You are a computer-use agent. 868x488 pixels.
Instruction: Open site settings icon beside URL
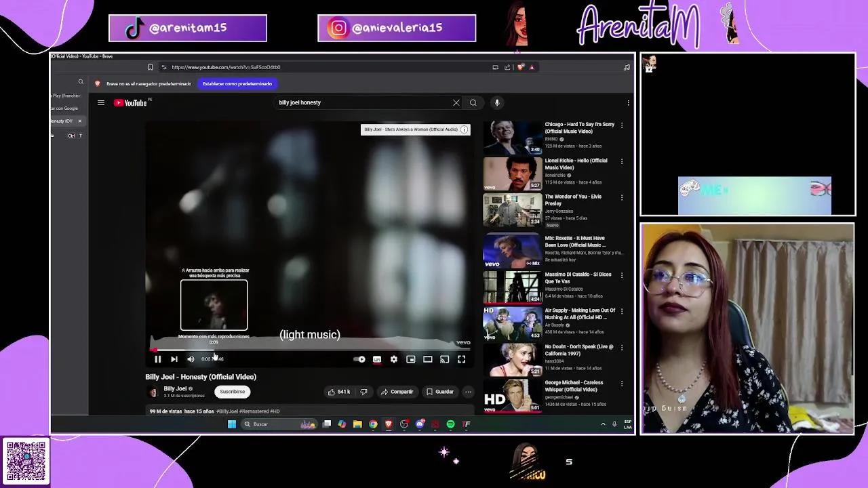(x=164, y=67)
